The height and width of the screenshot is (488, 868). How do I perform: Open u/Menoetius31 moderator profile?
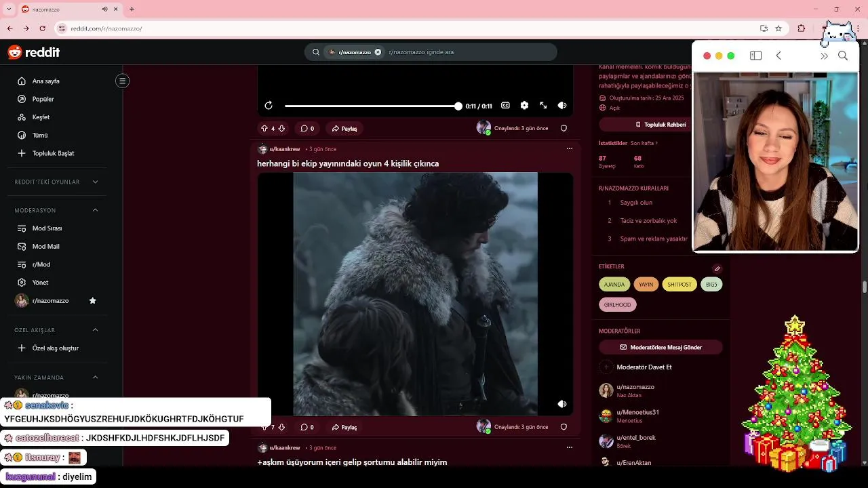coord(637,412)
